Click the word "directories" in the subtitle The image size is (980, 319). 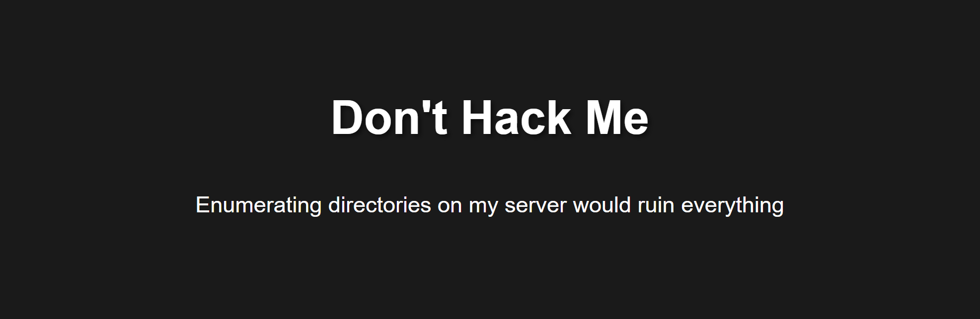379,204
